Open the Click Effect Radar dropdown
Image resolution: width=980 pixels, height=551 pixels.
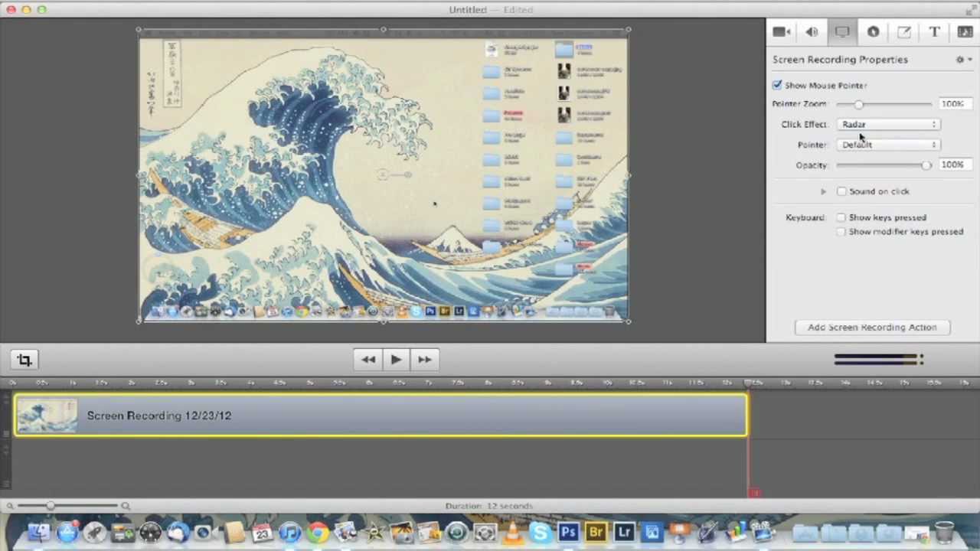[888, 124]
